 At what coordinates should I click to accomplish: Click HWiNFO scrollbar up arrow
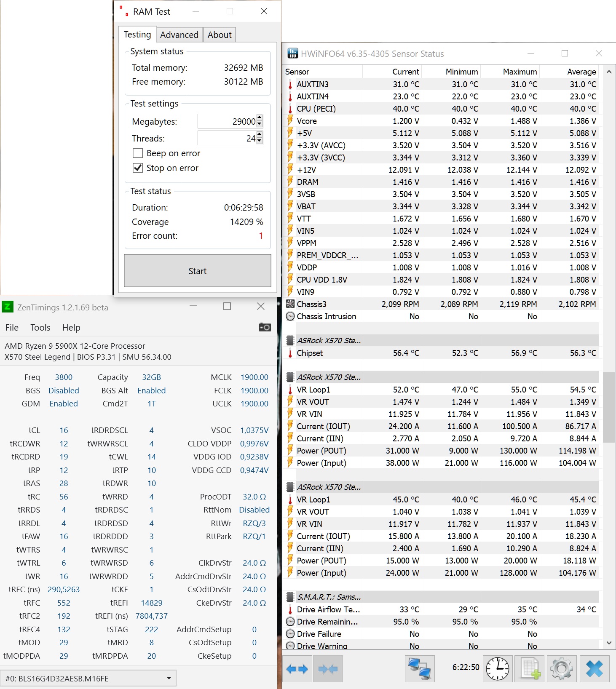click(609, 72)
